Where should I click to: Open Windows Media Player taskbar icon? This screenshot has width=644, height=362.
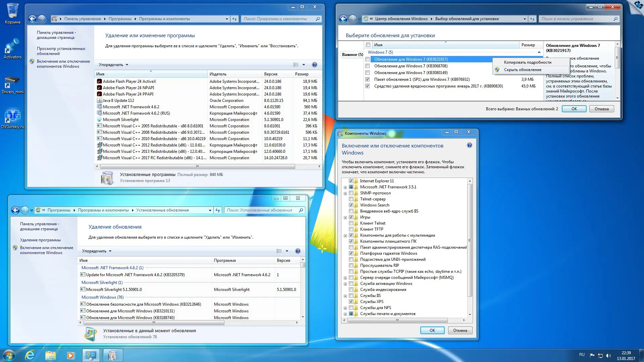click(x=70, y=355)
